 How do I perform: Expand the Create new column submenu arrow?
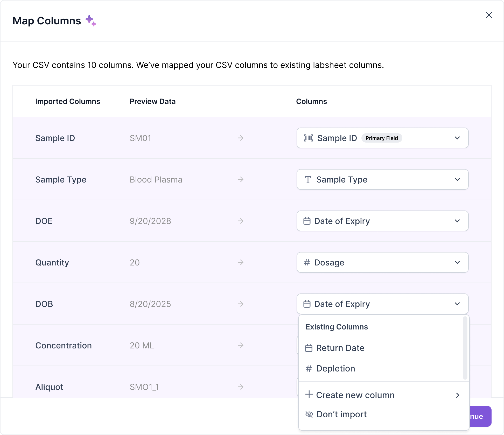click(x=458, y=395)
